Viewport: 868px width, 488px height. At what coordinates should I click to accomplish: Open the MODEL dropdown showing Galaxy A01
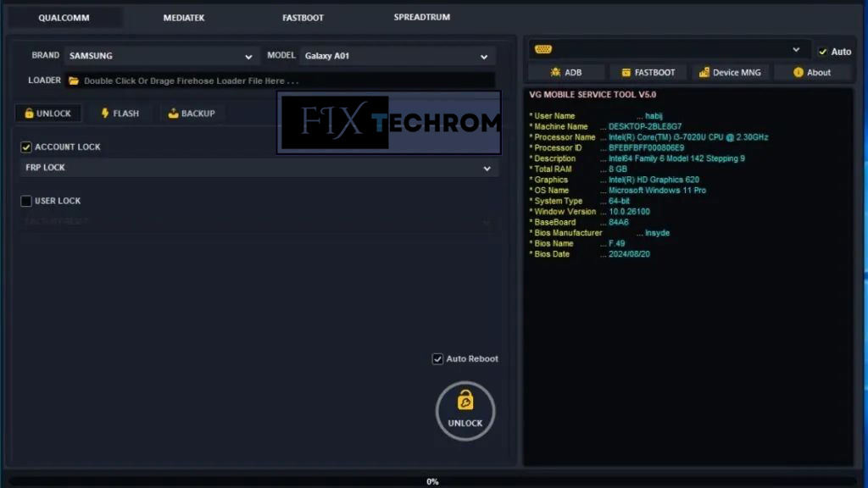coord(397,56)
